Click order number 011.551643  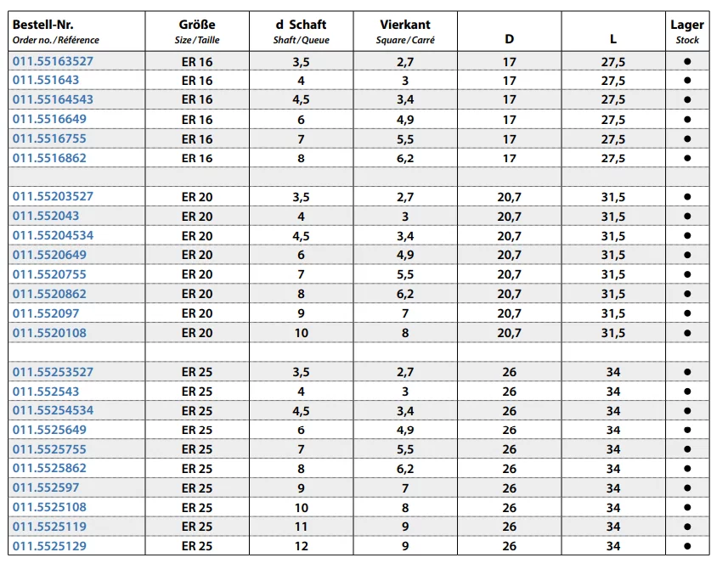(46, 80)
